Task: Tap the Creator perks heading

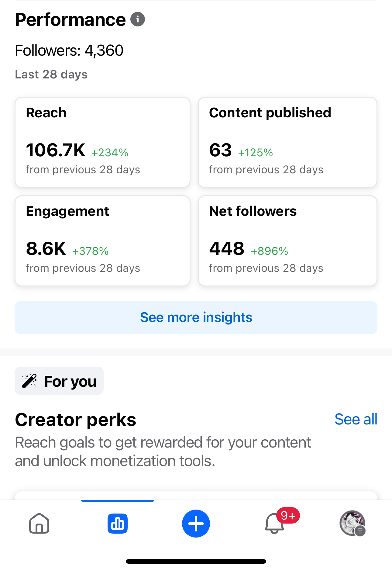Action: (75, 420)
